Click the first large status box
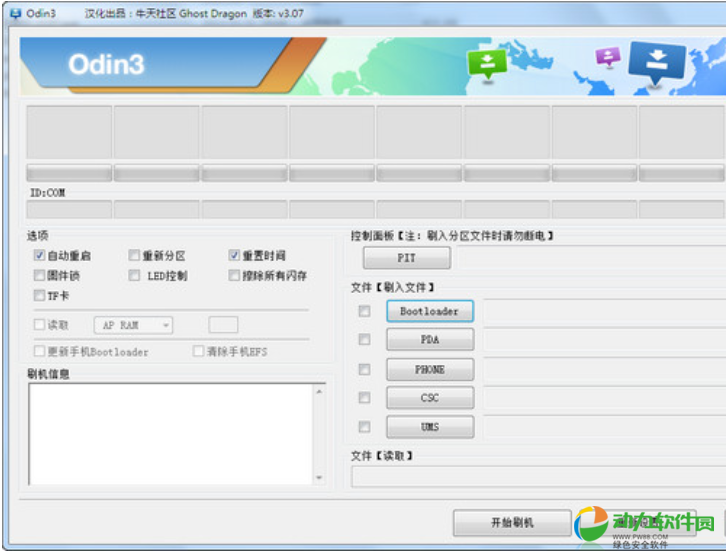726x551 pixels. click(69, 132)
